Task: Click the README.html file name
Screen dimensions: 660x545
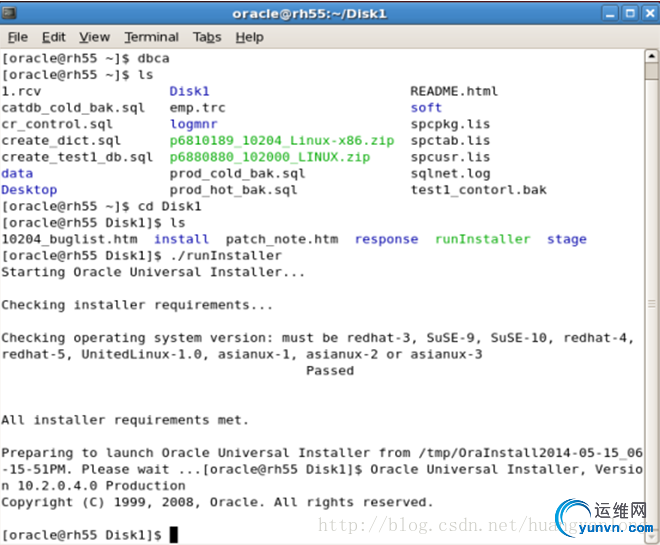Action: point(454,91)
